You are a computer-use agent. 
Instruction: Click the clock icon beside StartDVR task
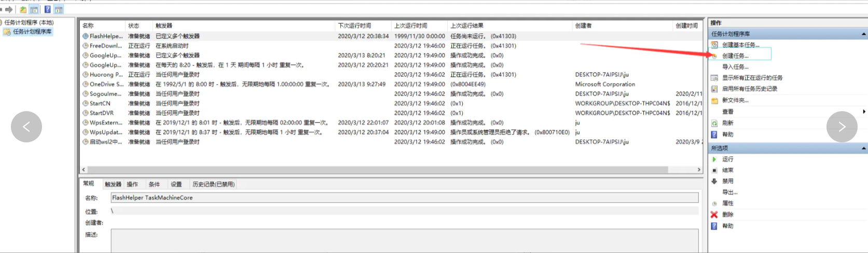click(x=86, y=113)
